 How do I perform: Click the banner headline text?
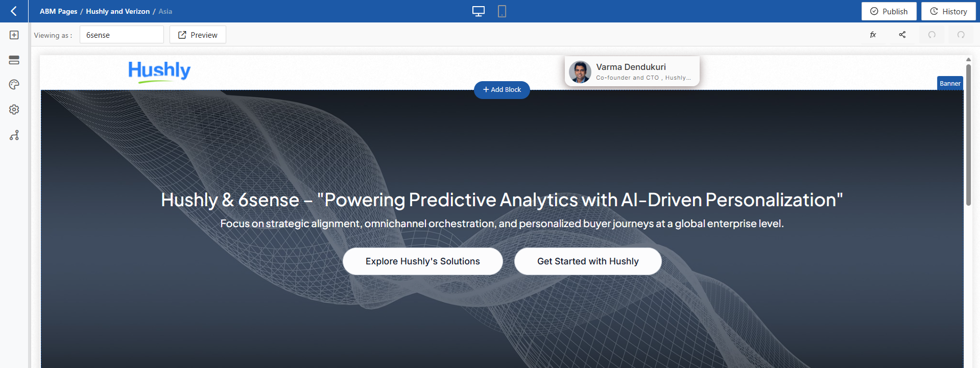[x=501, y=200]
